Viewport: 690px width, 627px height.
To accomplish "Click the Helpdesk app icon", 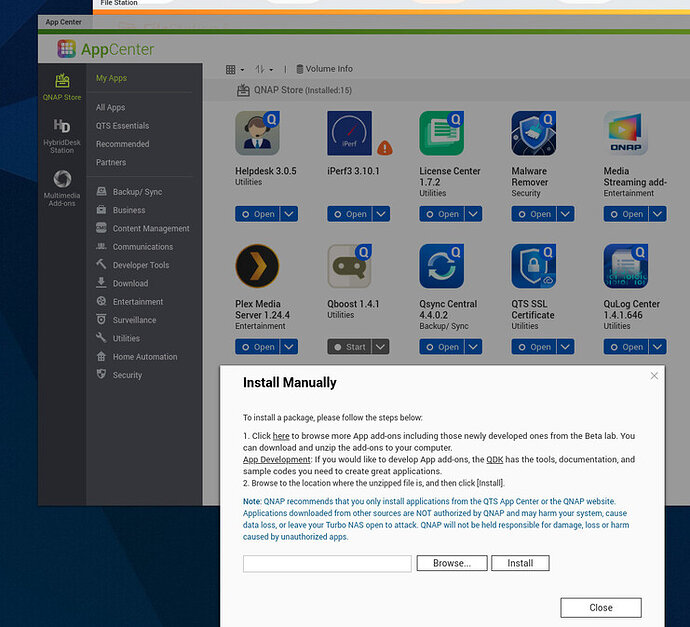I will (257, 133).
